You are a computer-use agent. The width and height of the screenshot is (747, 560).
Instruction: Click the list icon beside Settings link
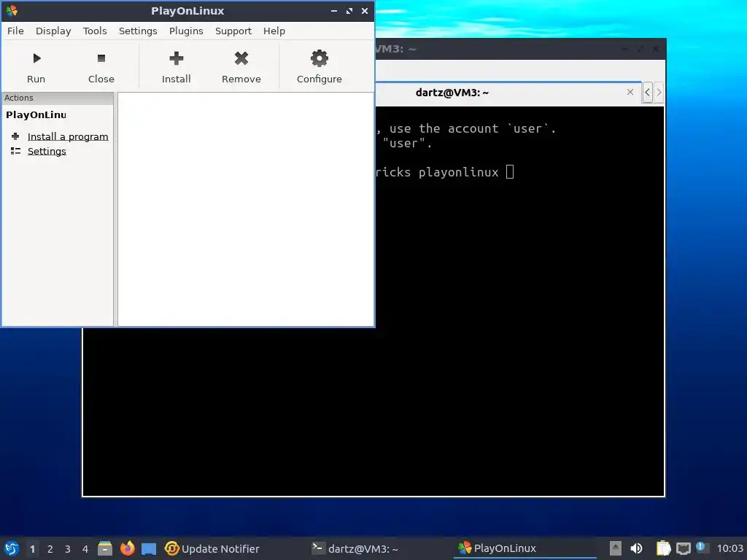(15, 151)
